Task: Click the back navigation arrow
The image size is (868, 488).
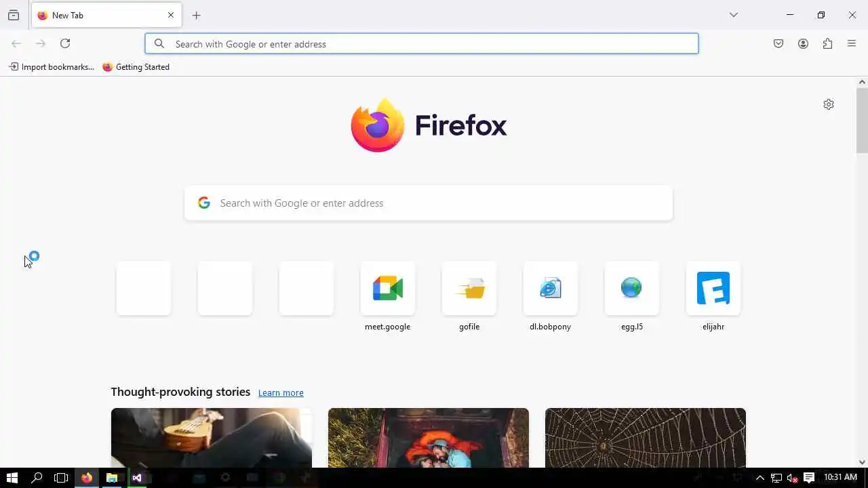Action: tap(16, 43)
